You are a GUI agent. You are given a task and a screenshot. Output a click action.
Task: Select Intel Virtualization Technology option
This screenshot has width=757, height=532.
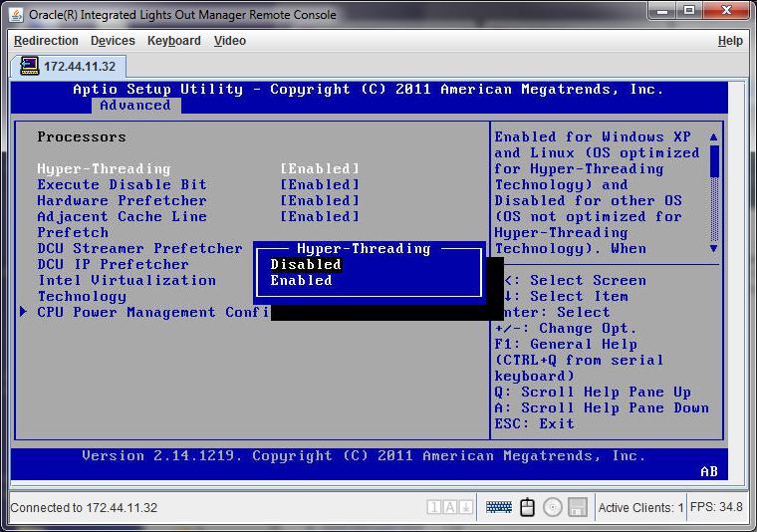(x=126, y=288)
